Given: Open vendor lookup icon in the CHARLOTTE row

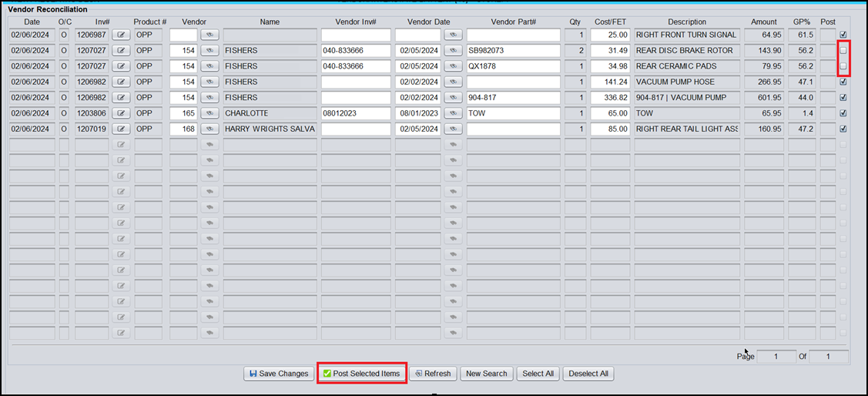Looking at the screenshot, I should (209, 113).
